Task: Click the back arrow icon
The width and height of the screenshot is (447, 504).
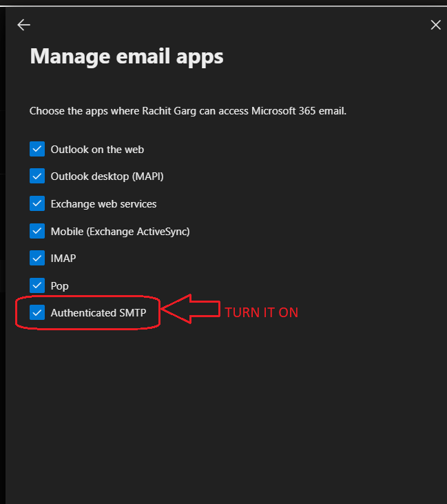Action: [x=24, y=25]
